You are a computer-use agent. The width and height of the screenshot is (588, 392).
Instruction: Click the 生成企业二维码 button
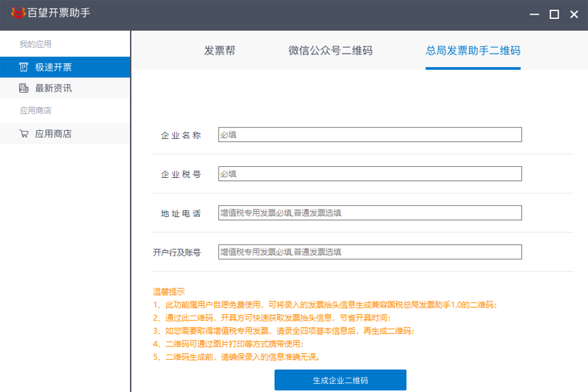coord(340,380)
